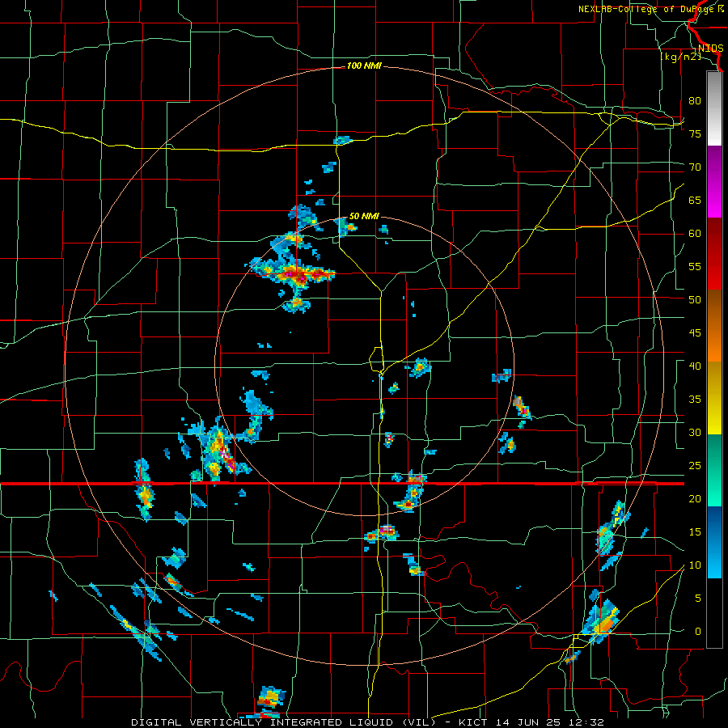Click the NIDS label above the color scale
The height and width of the screenshot is (728, 728).
710,49
